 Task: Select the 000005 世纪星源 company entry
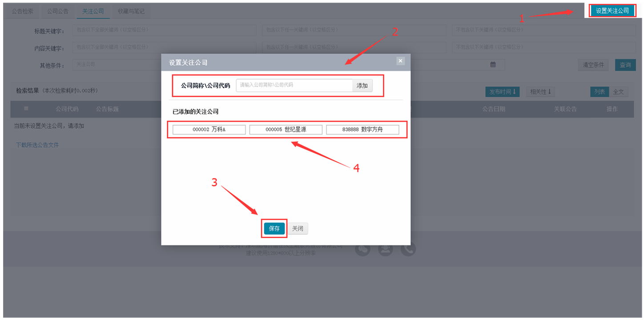(x=286, y=129)
